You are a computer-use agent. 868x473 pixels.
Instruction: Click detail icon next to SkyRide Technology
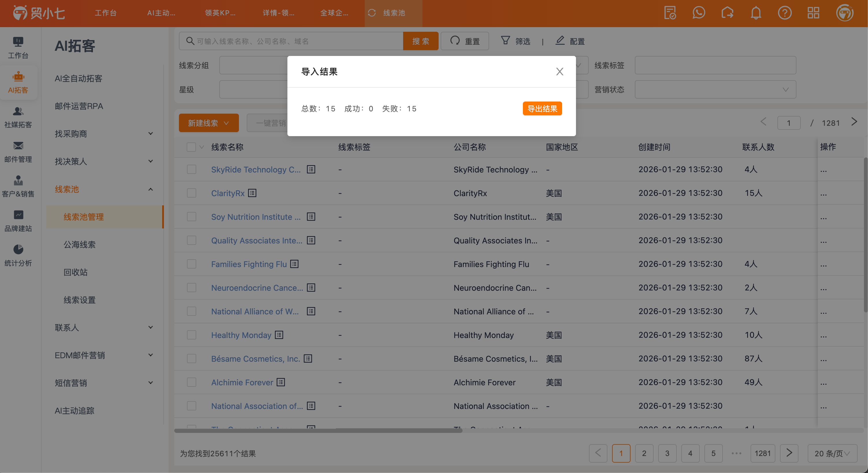311,170
